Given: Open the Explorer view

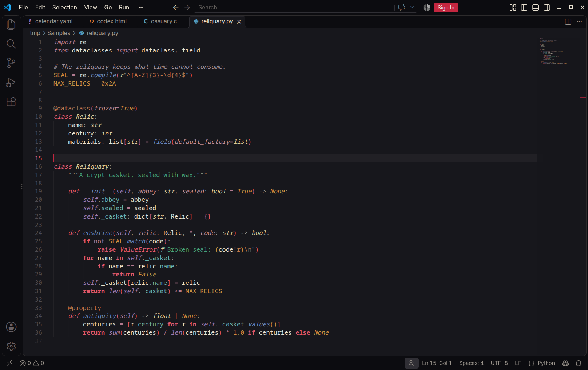Looking at the screenshot, I should tap(11, 25).
